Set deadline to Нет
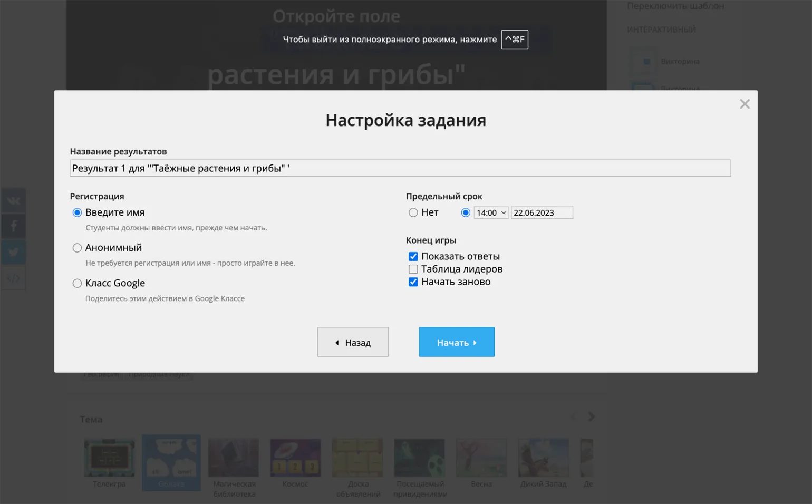812x504 pixels. 413,212
